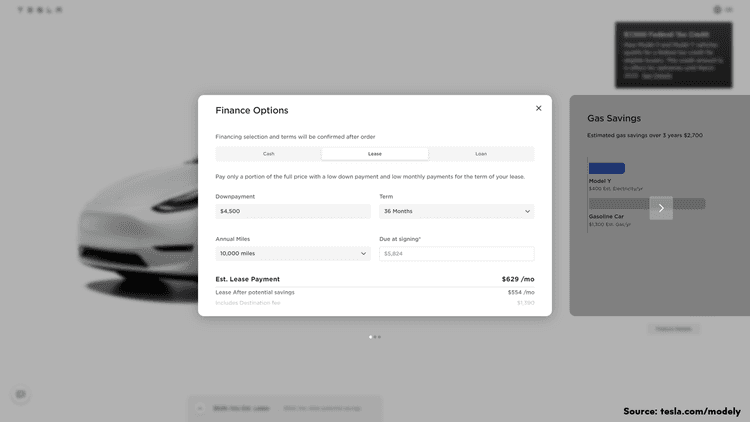
Task: Click the Term dropdown chevron arrow
Action: (527, 212)
